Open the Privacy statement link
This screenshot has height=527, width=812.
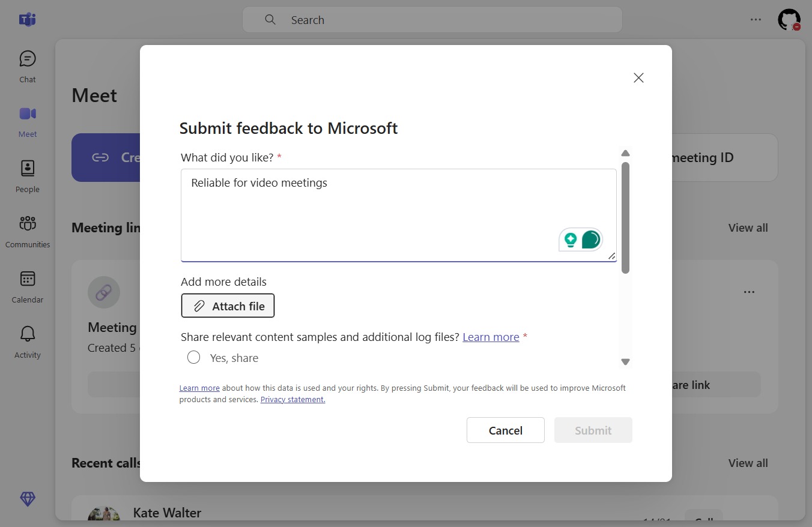[292, 399]
